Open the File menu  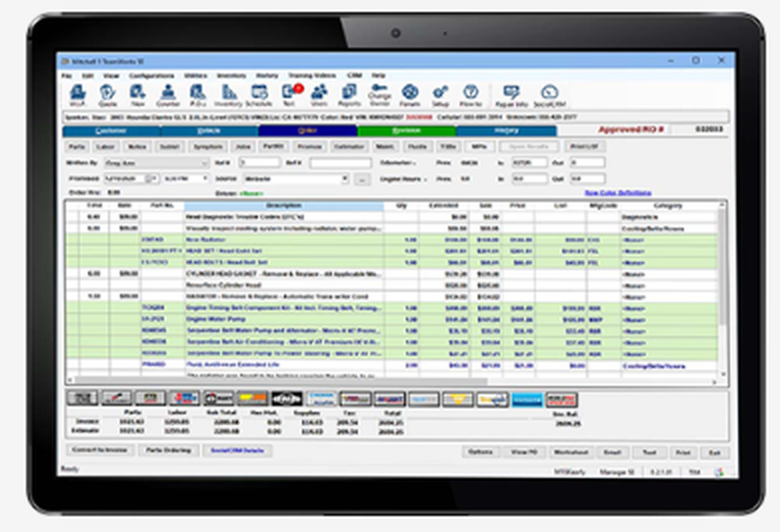coord(66,76)
